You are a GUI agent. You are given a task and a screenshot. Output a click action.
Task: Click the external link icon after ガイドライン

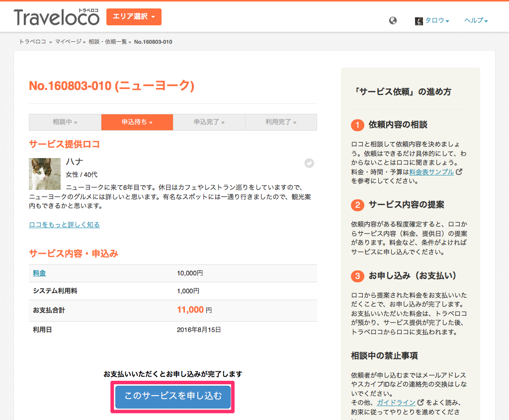click(421, 402)
